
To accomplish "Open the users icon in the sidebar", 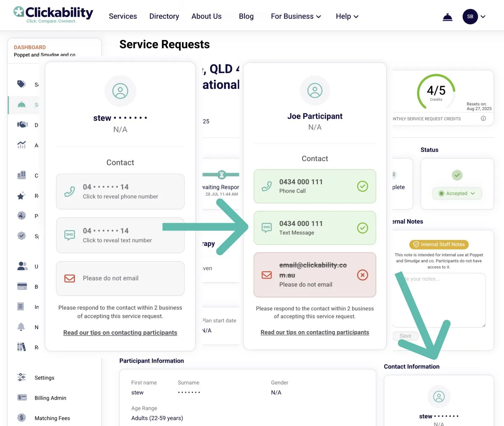I will click(x=22, y=266).
